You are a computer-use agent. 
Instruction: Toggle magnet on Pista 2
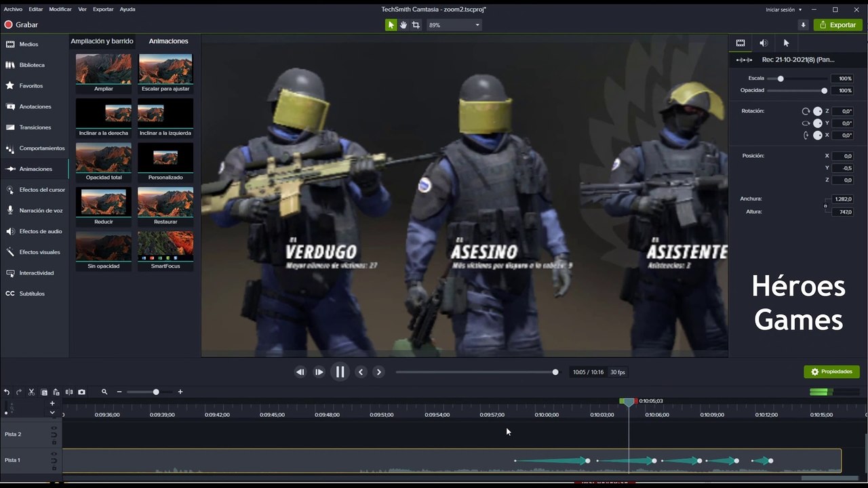(54, 434)
